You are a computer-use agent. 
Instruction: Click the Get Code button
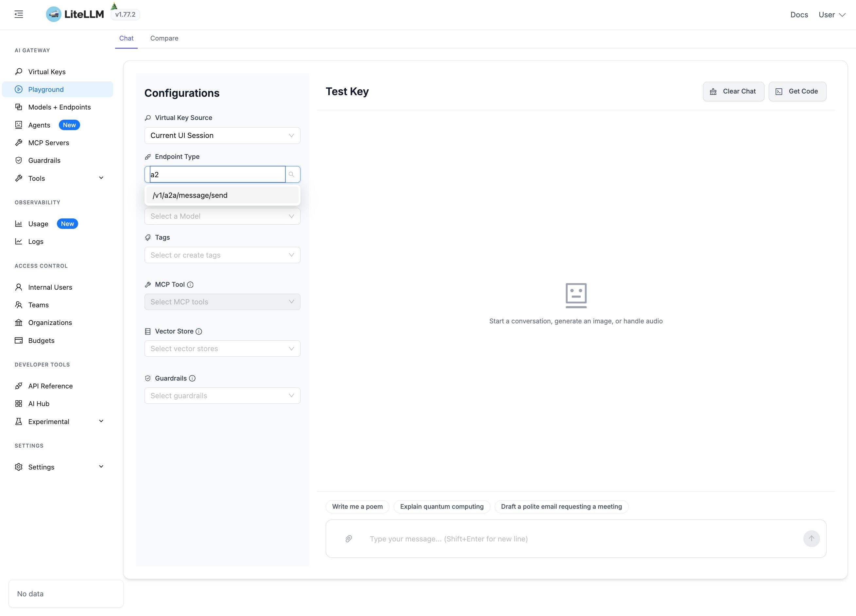(797, 91)
